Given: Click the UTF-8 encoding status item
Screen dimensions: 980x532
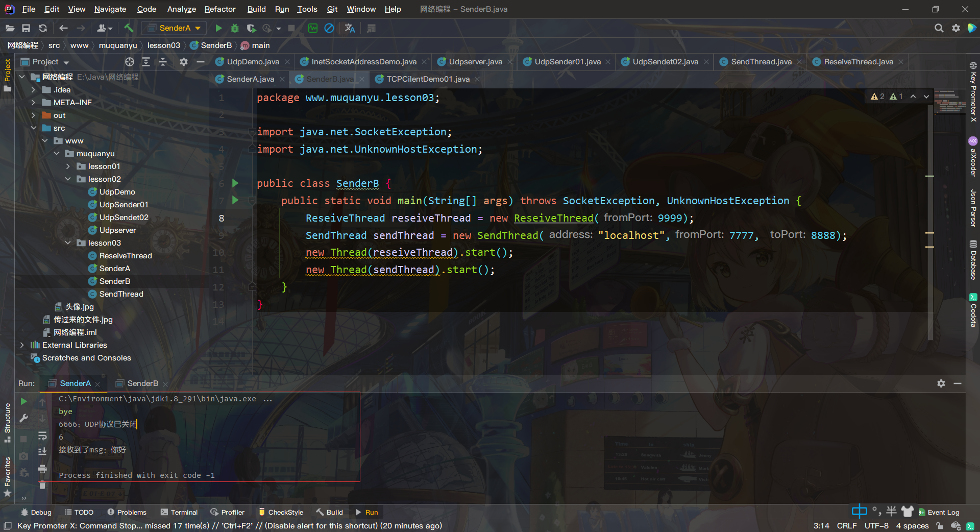Looking at the screenshot, I should pos(876,526).
